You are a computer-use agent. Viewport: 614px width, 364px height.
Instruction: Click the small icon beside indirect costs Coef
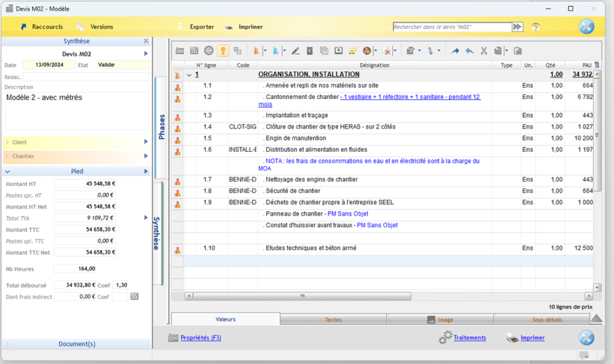pyautogui.click(x=135, y=296)
